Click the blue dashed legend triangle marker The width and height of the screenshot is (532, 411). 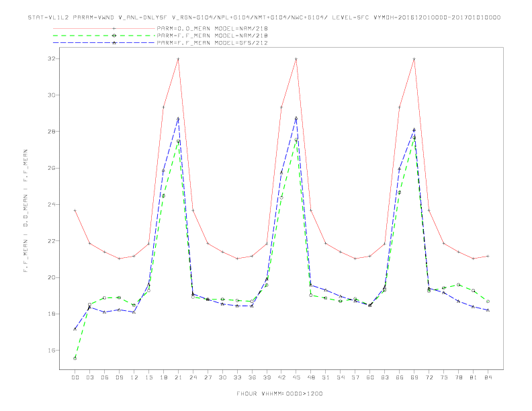coord(114,43)
